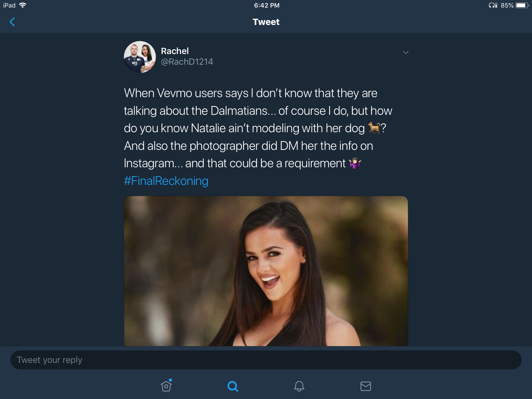Tap the Tweet header title

coord(266,22)
